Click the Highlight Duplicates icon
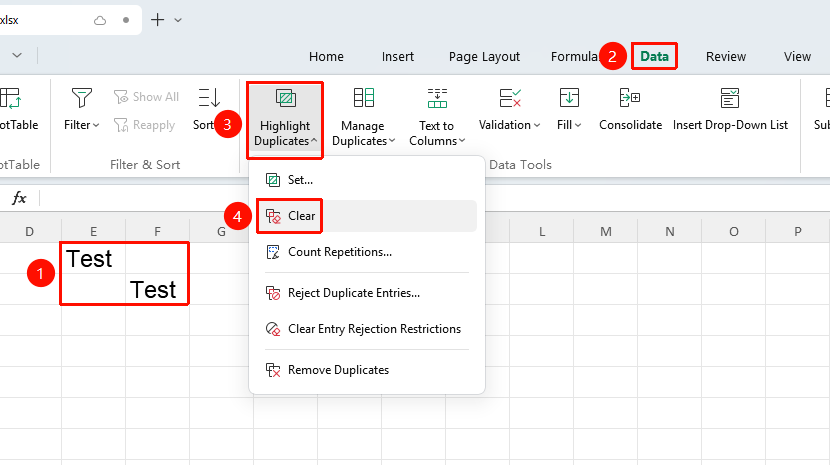Viewport: 830px width, 465px height. tap(285, 98)
